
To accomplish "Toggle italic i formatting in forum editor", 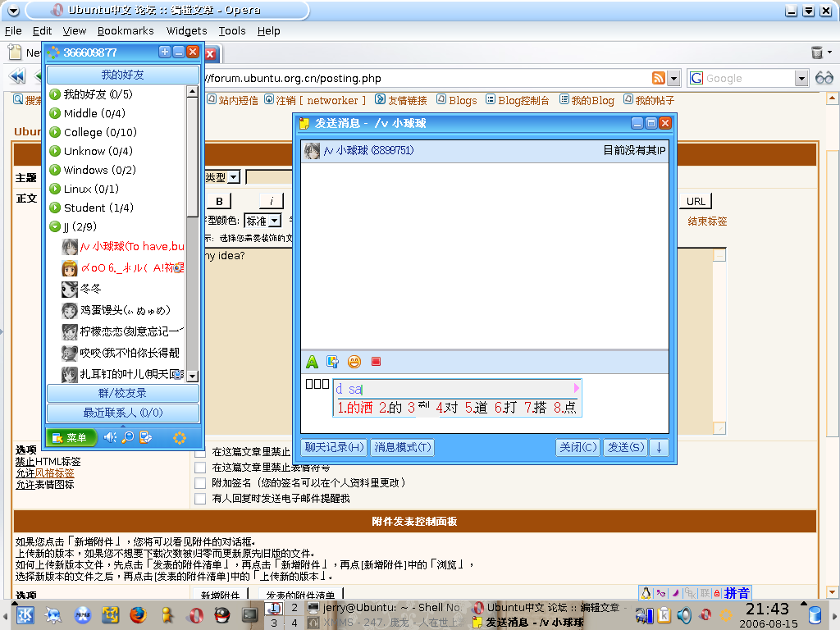I will click(272, 202).
